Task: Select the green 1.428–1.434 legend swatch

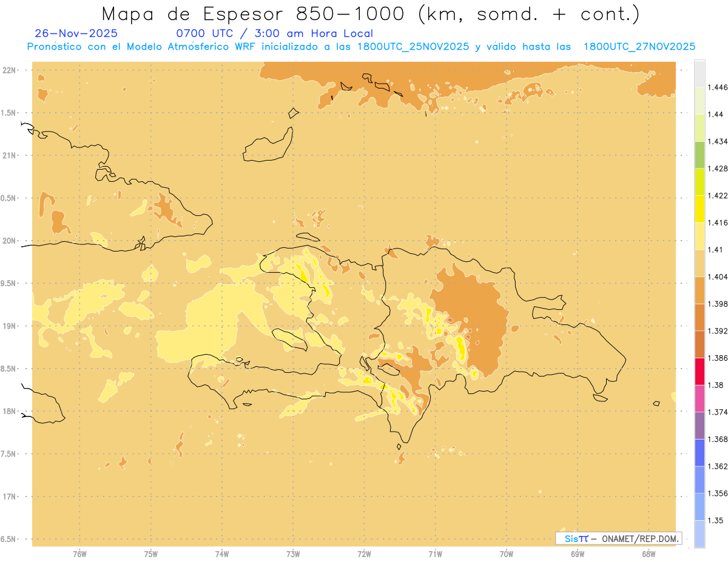Action: click(x=699, y=155)
